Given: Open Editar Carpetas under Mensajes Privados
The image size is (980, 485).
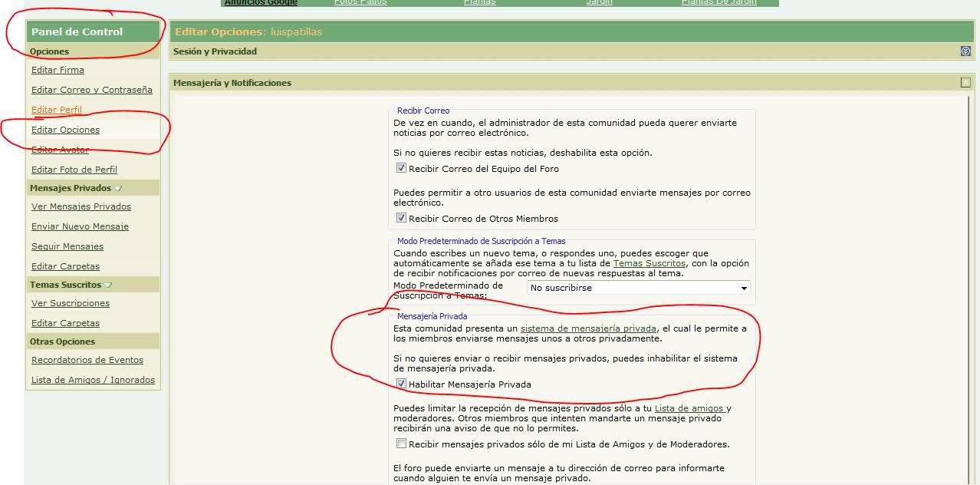Looking at the screenshot, I should point(65,266).
